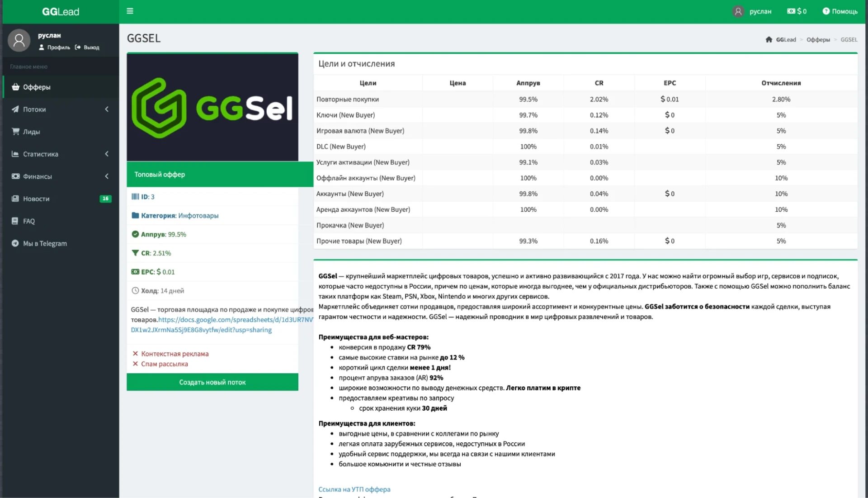Click the basket icon beside Офферы

15,87
